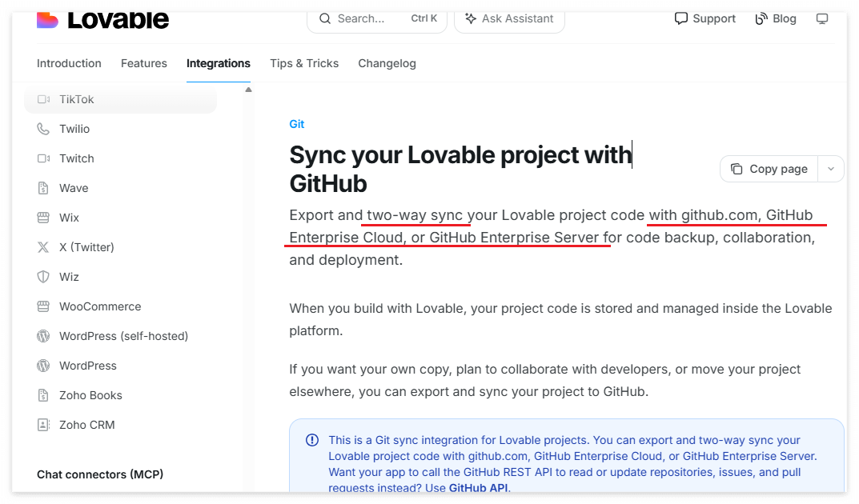Viewport: 859px width, 504px height.
Task: Click the WooCommerce store icon
Action: (x=43, y=306)
